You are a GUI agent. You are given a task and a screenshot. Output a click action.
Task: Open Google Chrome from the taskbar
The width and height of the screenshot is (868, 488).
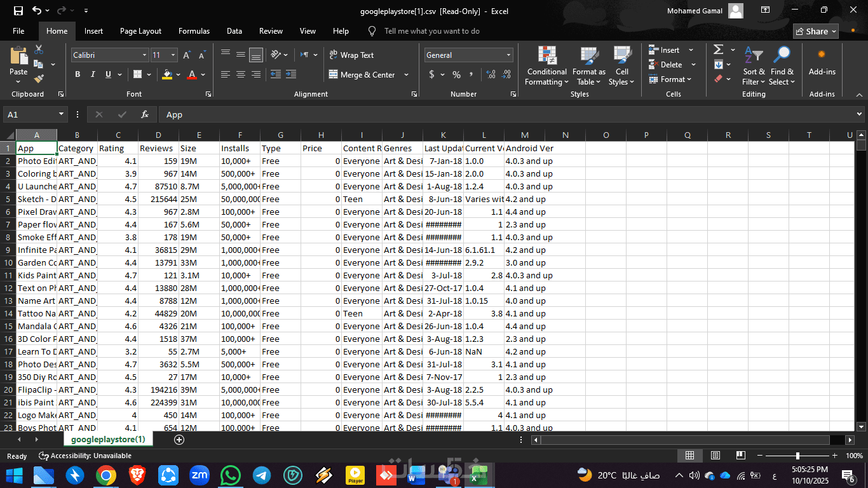(106, 475)
